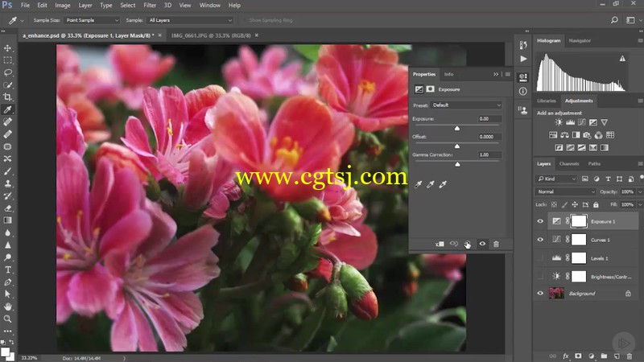Select the Move tool

(x=7, y=48)
